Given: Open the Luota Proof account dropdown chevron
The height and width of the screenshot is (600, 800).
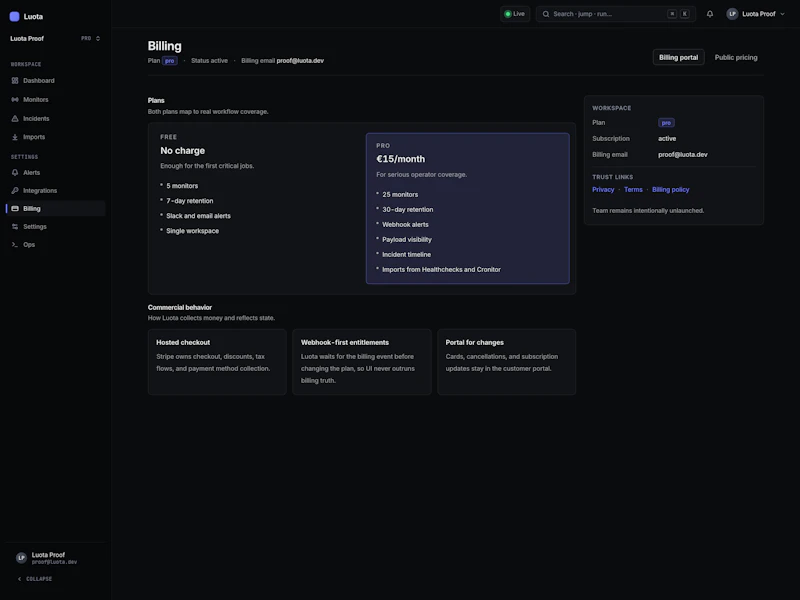Looking at the screenshot, I should coord(782,14).
